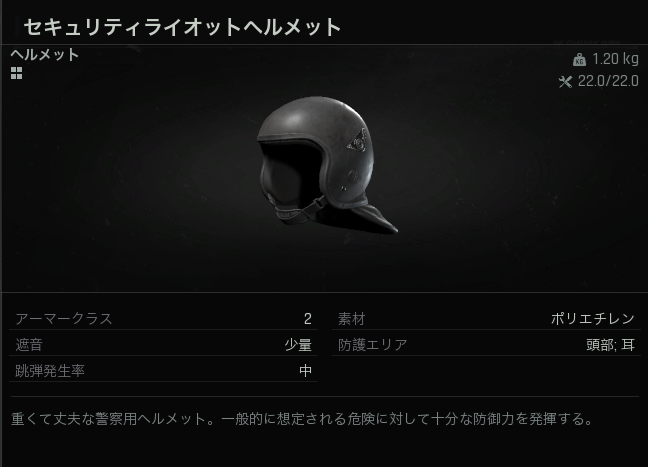Select the 遮音 stat row label

click(29, 345)
